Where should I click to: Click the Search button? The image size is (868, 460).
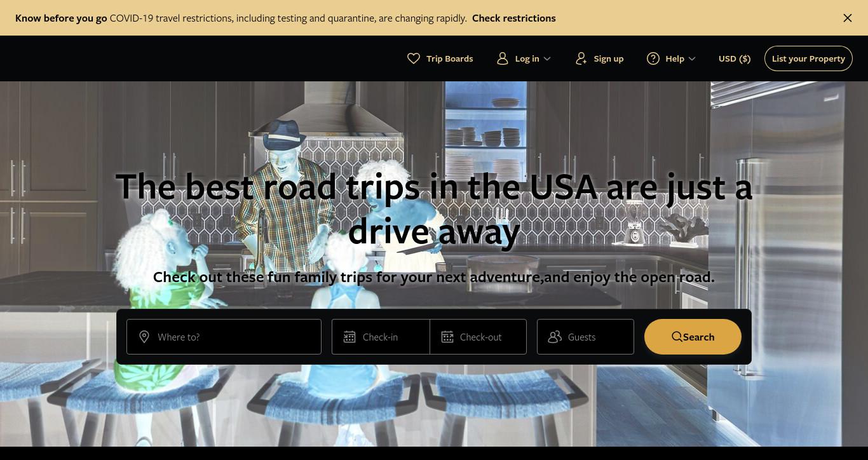(693, 337)
